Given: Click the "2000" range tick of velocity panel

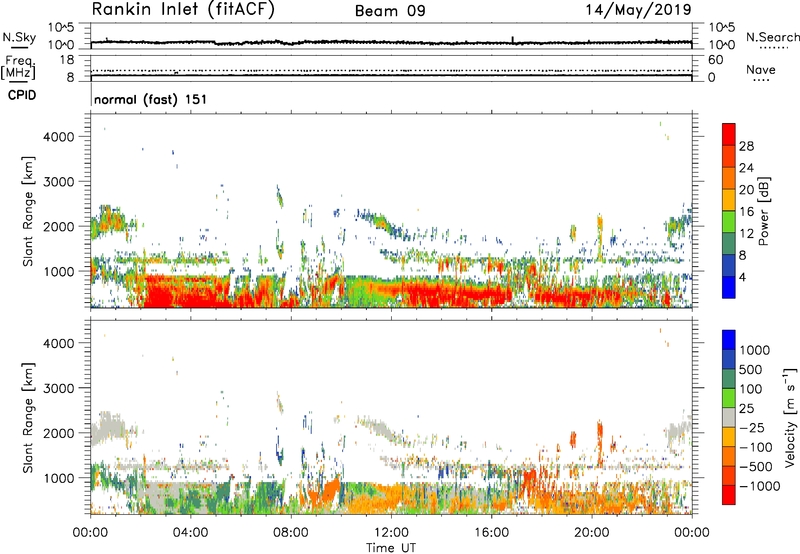Looking at the screenshot, I should point(58,433).
